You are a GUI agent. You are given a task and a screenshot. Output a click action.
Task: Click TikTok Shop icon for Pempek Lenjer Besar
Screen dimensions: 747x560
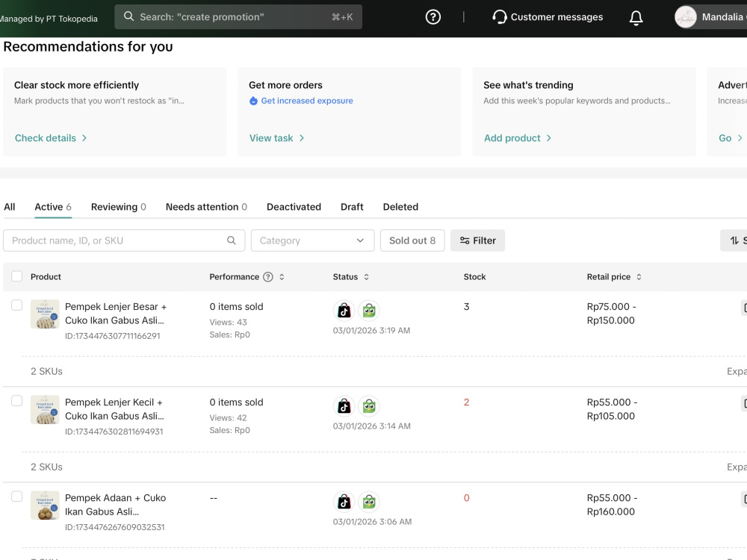coord(344,311)
